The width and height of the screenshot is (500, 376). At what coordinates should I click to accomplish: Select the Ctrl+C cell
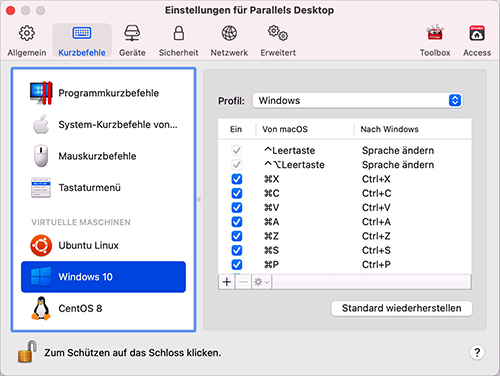[377, 193]
